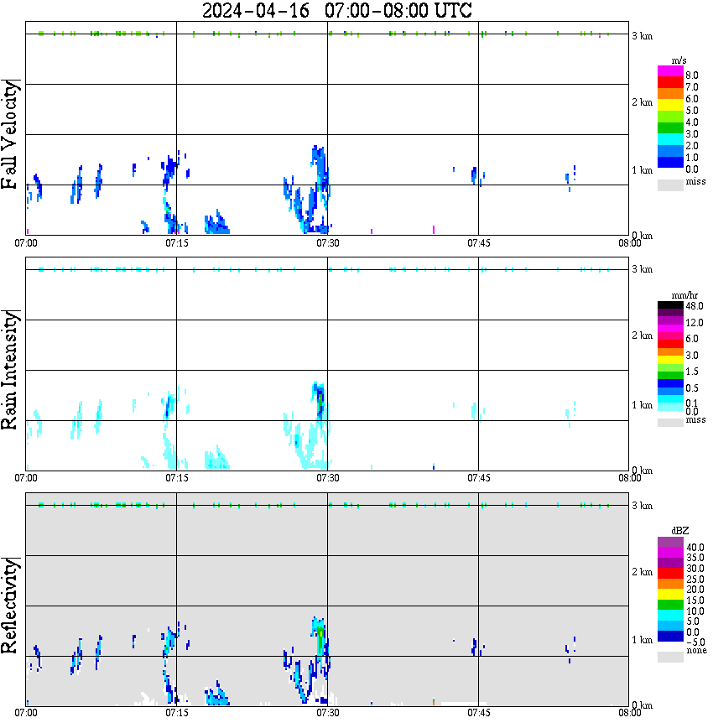The height and width of the screenshot is (728, 713).
Task: Select the magenta 8.0 m/s legend swatch
Action: point(670,71)
